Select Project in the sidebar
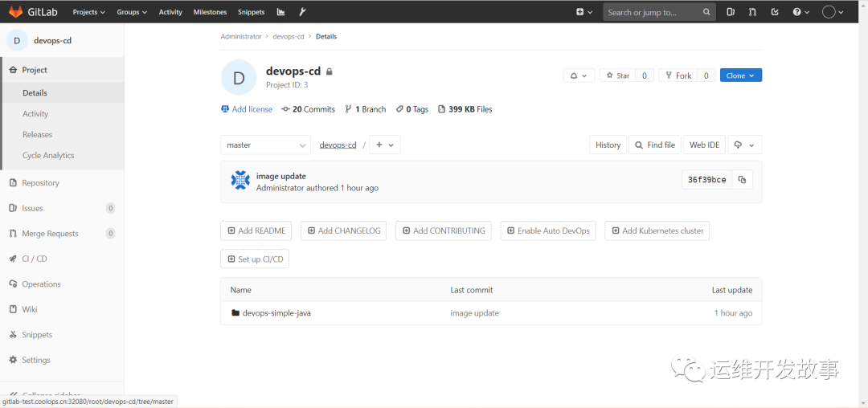This screenshot has height=408, width=868. 62,70
